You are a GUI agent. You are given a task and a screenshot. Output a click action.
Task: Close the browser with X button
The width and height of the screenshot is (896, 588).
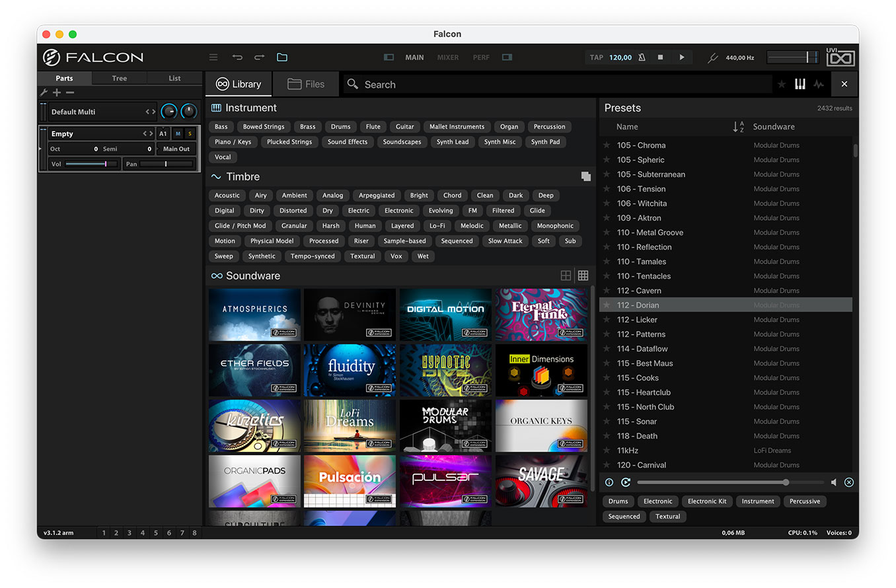point(844,85)
